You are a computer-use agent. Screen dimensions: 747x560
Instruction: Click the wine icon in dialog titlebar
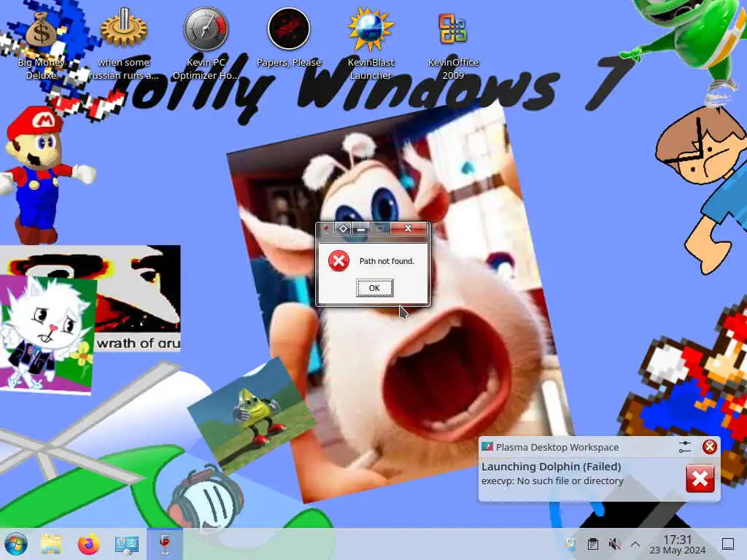pos(326,229)
